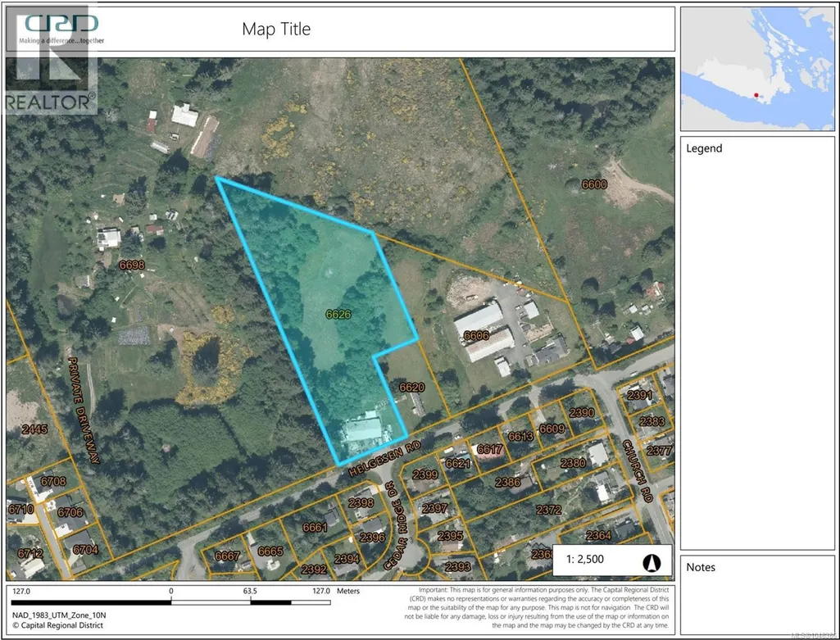Screen dimensions: 840x640
Task: Click parcel label 2445
Action: [x=34, y=429]
